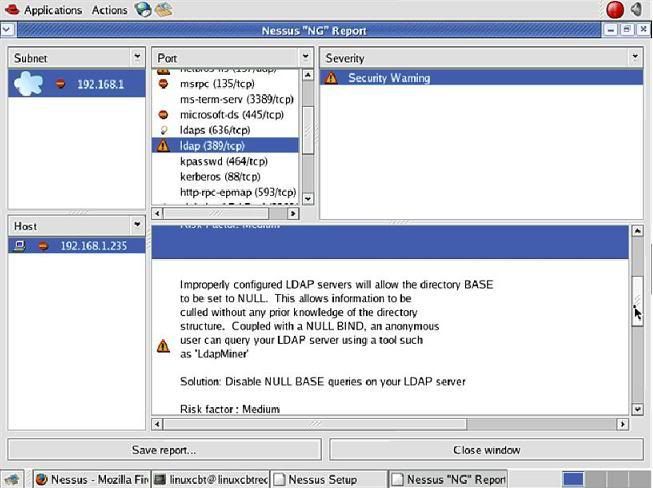The image size is (653, 488).
Task: Click report details scroll left arrow
Action: (157, 424)
